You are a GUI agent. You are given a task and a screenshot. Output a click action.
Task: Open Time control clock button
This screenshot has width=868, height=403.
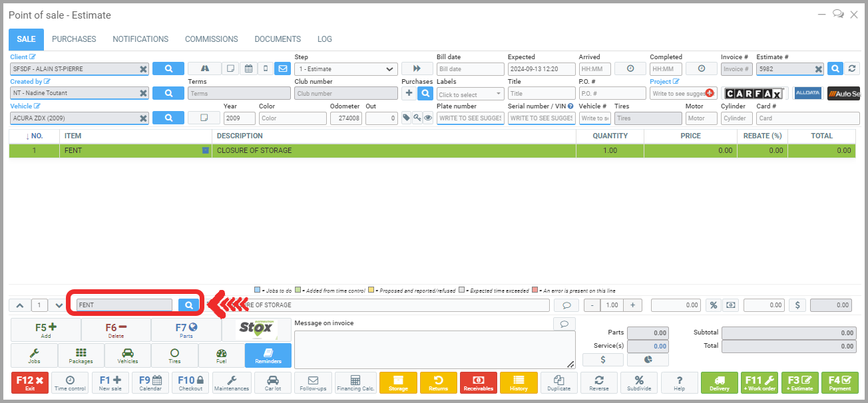(x=70, y=383)
